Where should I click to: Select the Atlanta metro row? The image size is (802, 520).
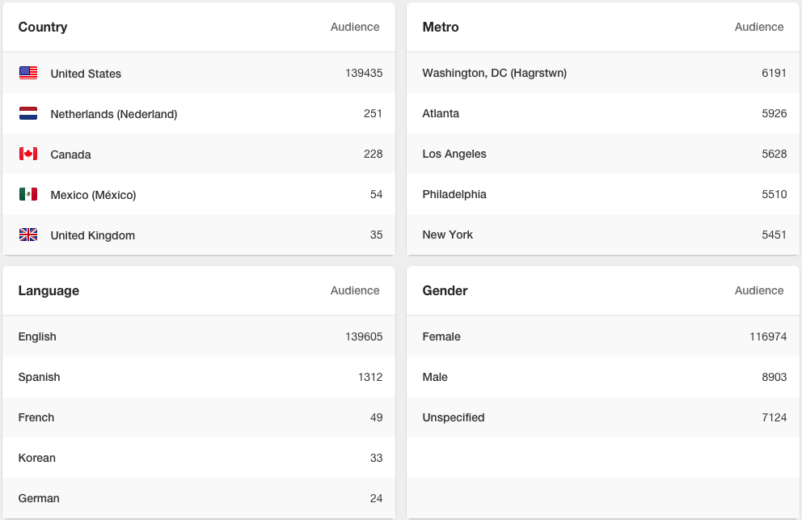point(603,114)
